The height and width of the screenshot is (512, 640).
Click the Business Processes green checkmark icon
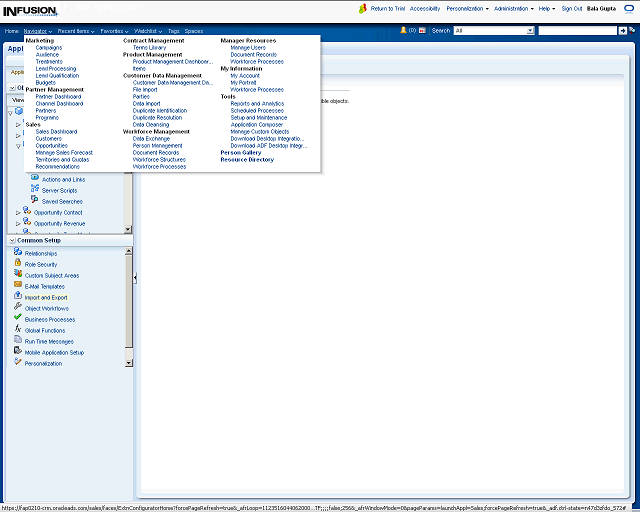pyautogui.click(x=18, y=318)
